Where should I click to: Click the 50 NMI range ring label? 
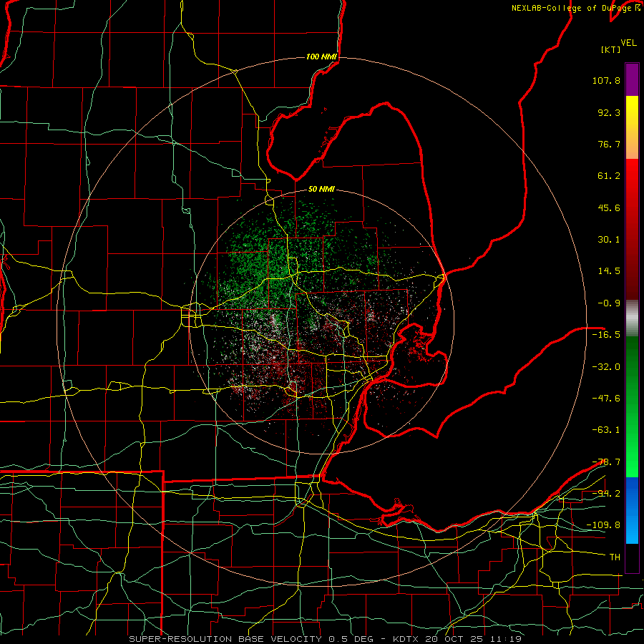(x=321, y=190)
